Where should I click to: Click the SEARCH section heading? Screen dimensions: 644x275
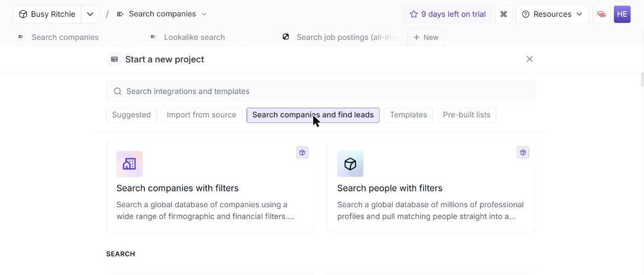coord(121,254)
